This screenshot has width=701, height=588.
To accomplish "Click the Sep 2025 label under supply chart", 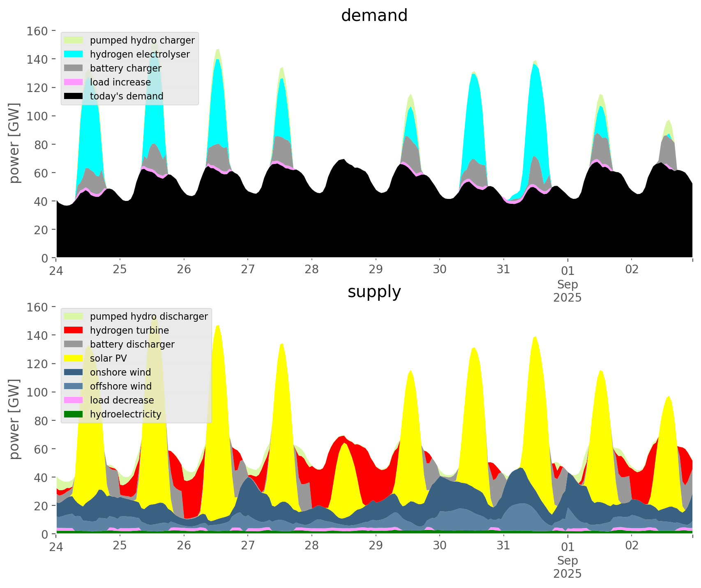I will 567,567.
